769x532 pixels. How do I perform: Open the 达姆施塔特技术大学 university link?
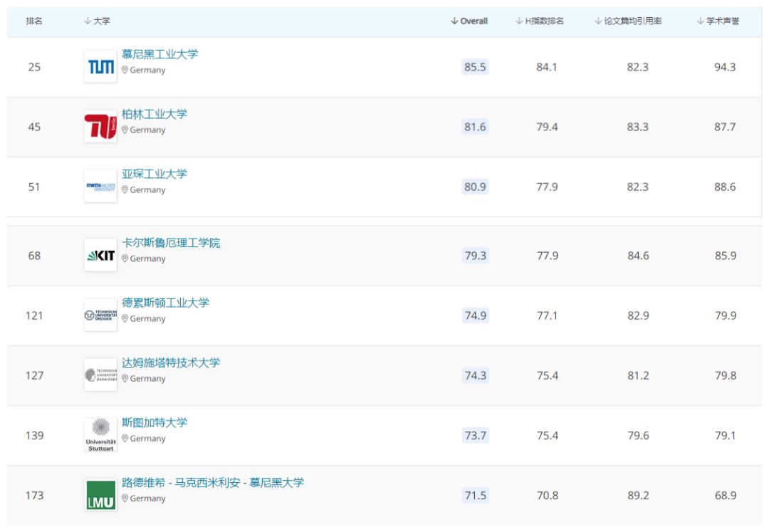tap(171, 363)
